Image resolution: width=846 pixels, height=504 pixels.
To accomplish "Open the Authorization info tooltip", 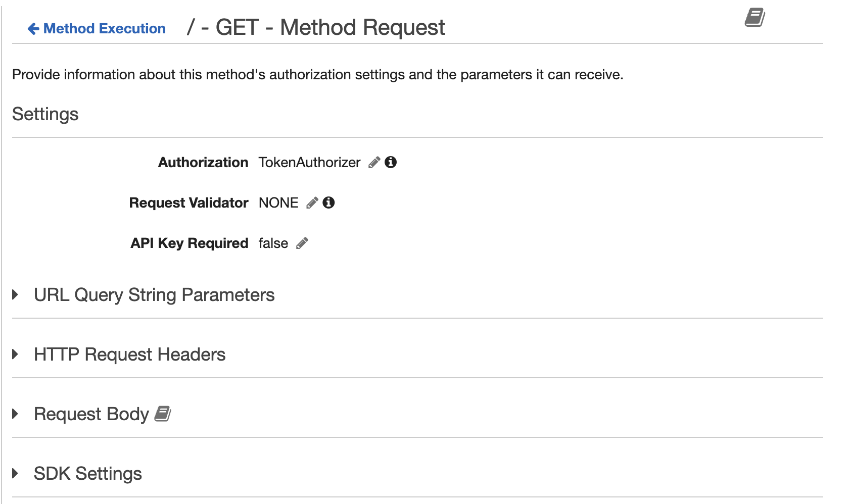I will coord(391,162).
